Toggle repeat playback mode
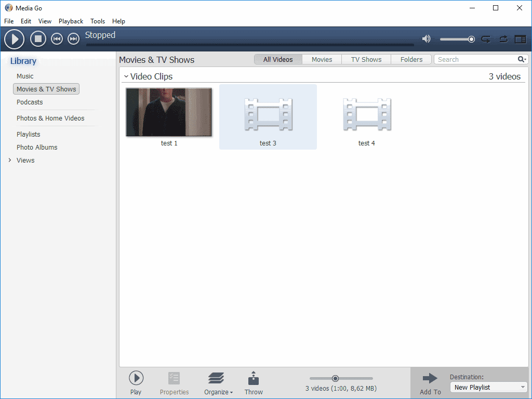This screenshot has width=532, height=399. (x=486, y=39)
